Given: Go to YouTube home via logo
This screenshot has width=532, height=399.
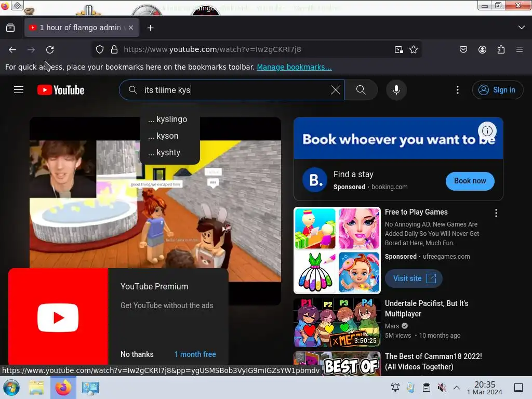Looking at the screenshot, I should pyautogui.click(x=61, y=90).
